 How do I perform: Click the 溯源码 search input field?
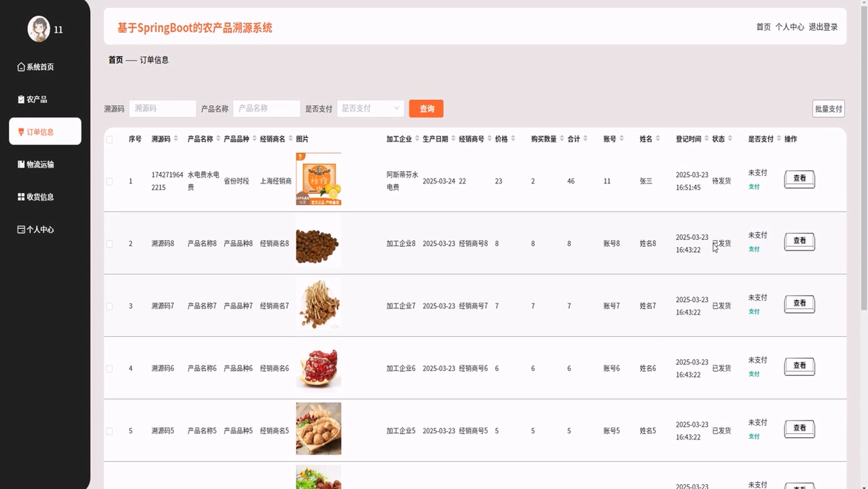click(163, 108)
